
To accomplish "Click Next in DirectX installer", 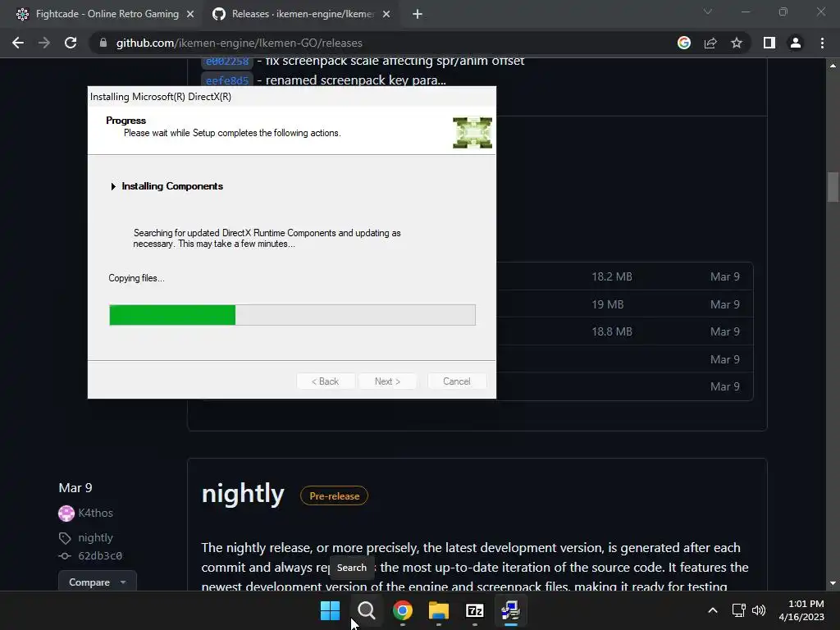I will (387, 381).
